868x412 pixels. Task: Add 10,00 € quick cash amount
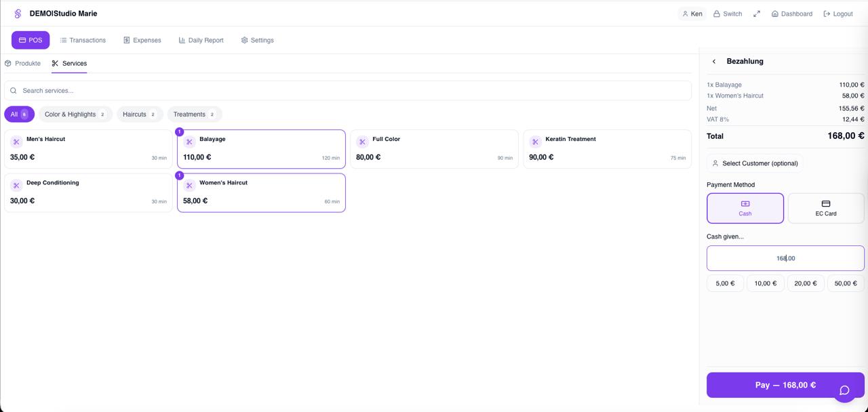[x=766, y=283]
